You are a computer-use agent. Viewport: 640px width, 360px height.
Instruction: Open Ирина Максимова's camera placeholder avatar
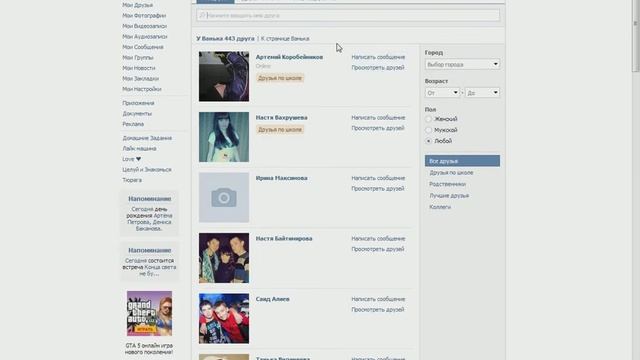coord(224,198)
